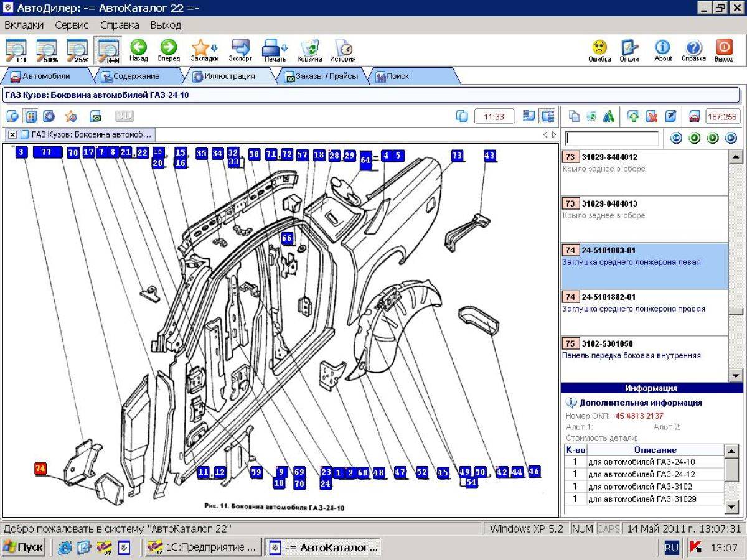The width and height of the screenshot is (747, 560).
Task: Go to previous part with green arrow
Action: 695,138
